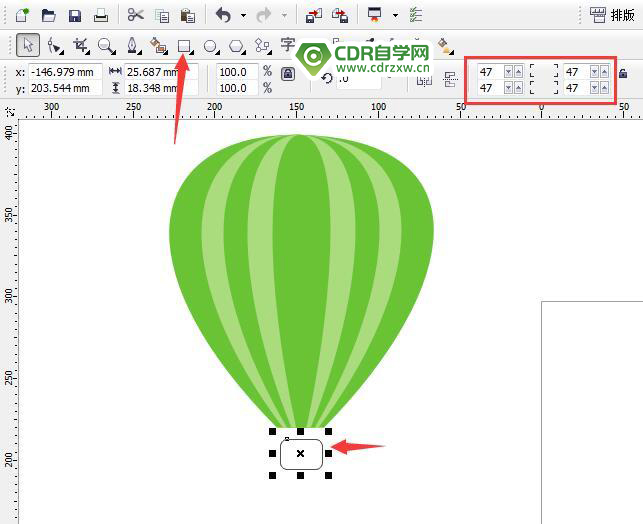This screenshot has height=524, width=643.
Task: Switch to the 排版 workspace
Action: (612, 15)
